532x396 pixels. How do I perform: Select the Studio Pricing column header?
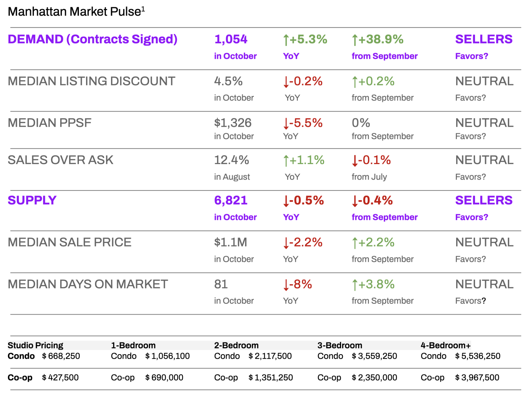(35, 345)
